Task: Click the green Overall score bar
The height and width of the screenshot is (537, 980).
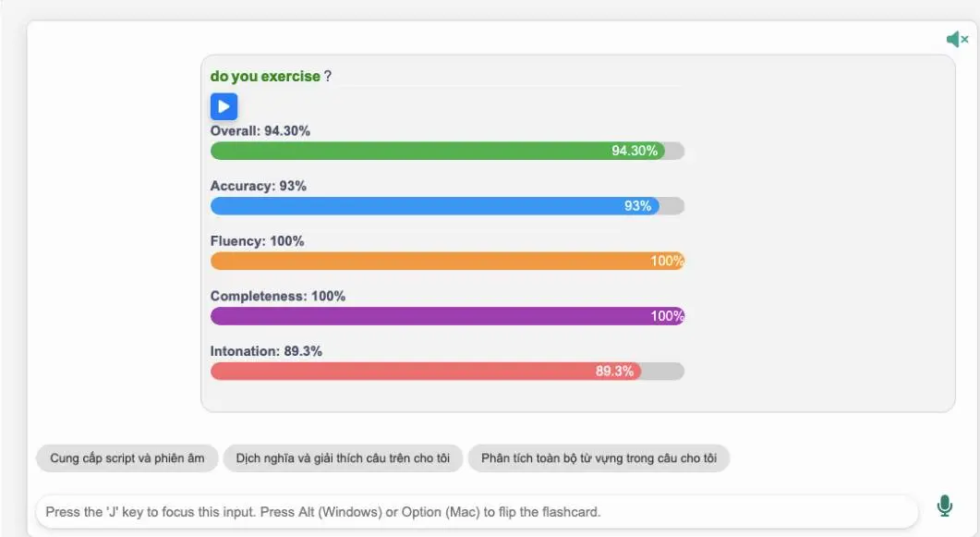Action: [437, 151]
